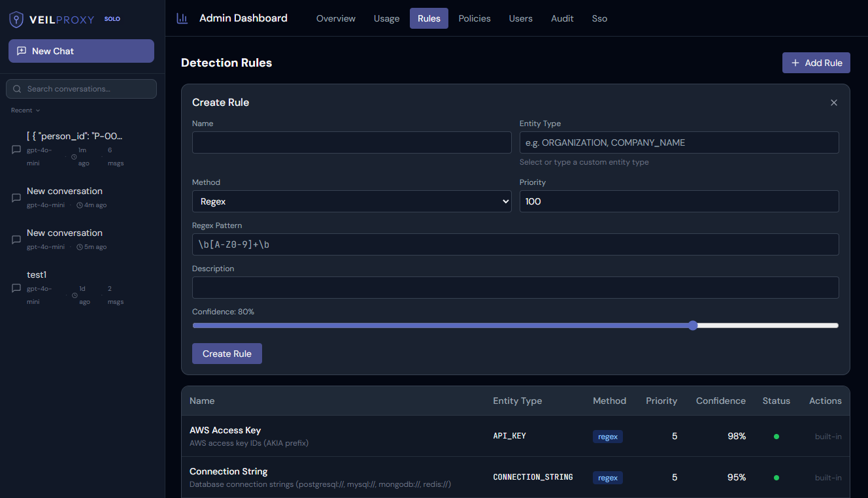Open the Method dropdown showing Regex

[x=352, y=201]
